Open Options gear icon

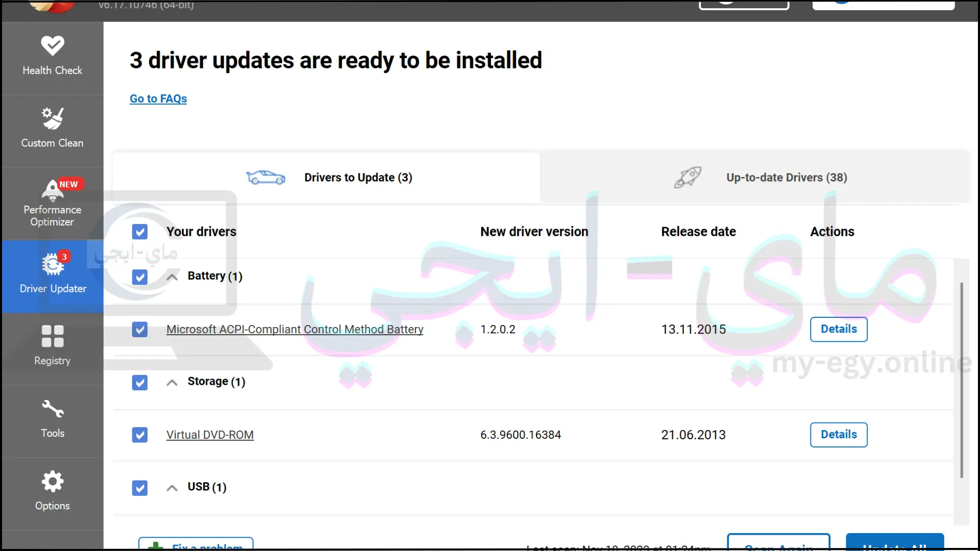52,481
